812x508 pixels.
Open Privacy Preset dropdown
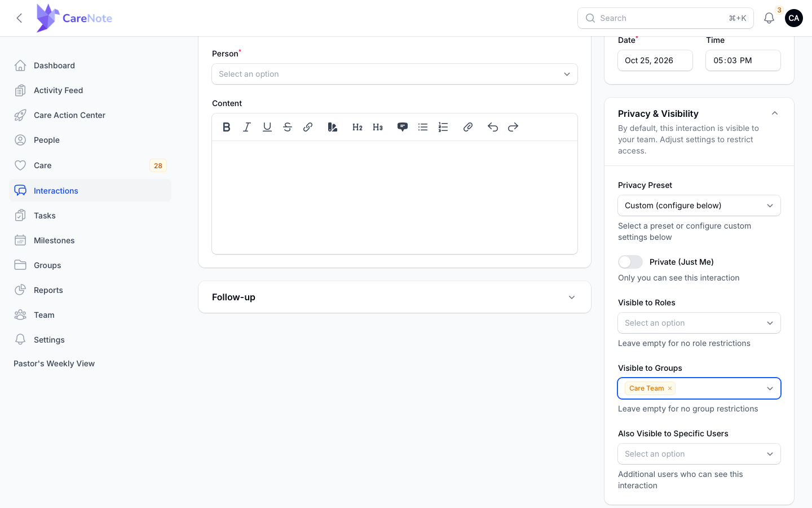tap(699, 205)
